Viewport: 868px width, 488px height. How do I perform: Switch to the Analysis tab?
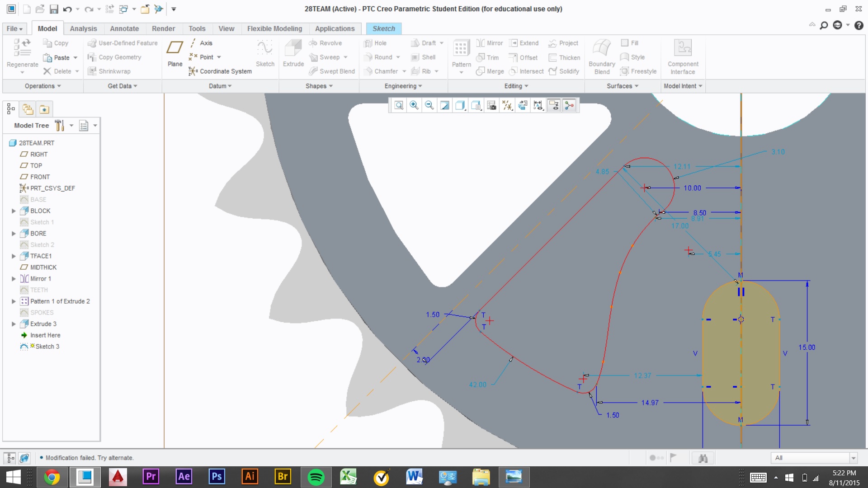[83, 28]
